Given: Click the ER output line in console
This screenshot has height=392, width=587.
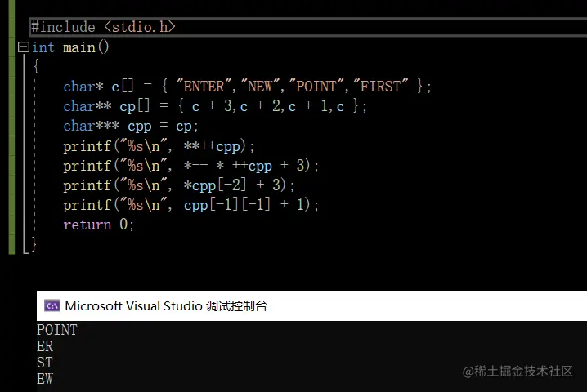Looking at the screenshot, I should [45, 346].
